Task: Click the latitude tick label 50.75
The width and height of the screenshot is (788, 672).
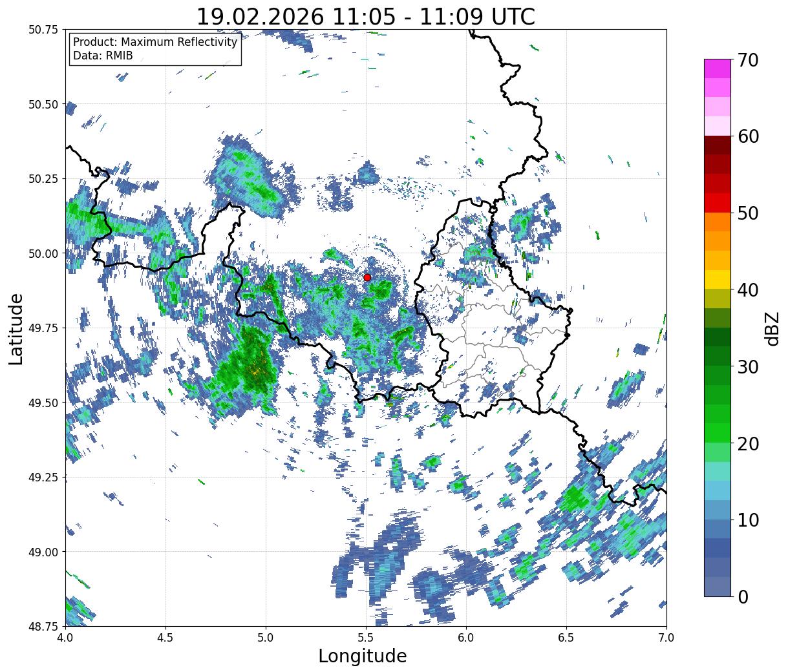Action: point(43,30)
